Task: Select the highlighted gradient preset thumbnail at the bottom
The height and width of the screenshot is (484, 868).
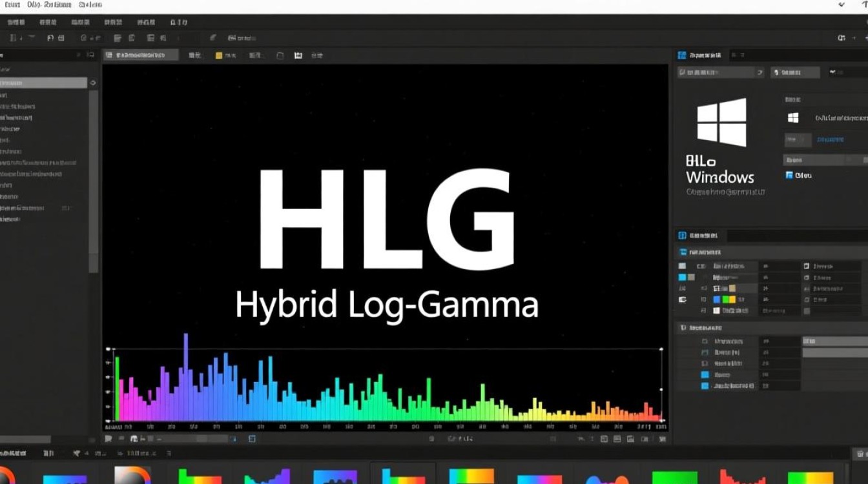Action: (403, 474)
